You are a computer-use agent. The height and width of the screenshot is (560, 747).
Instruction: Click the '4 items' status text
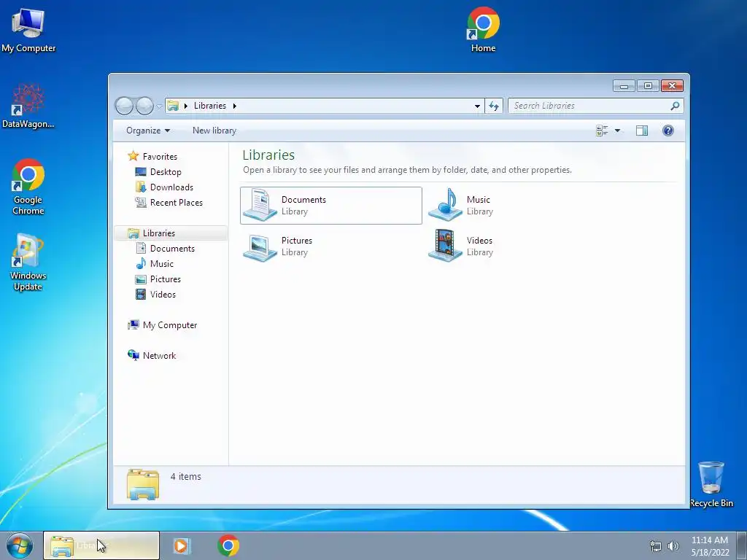186,476
